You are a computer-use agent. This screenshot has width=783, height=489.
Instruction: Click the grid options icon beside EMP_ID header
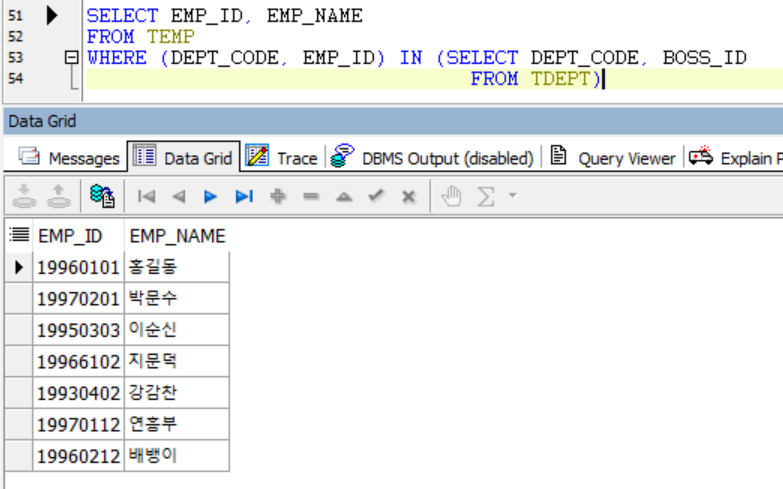point(19,234)
